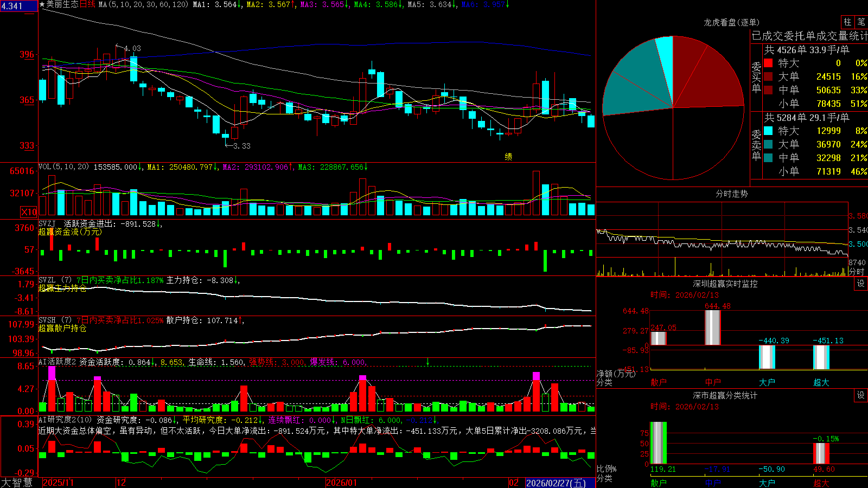Click the 超赢资金流(万元) label
This screenshot has height=488, width=868.
(x=69, y=232)
